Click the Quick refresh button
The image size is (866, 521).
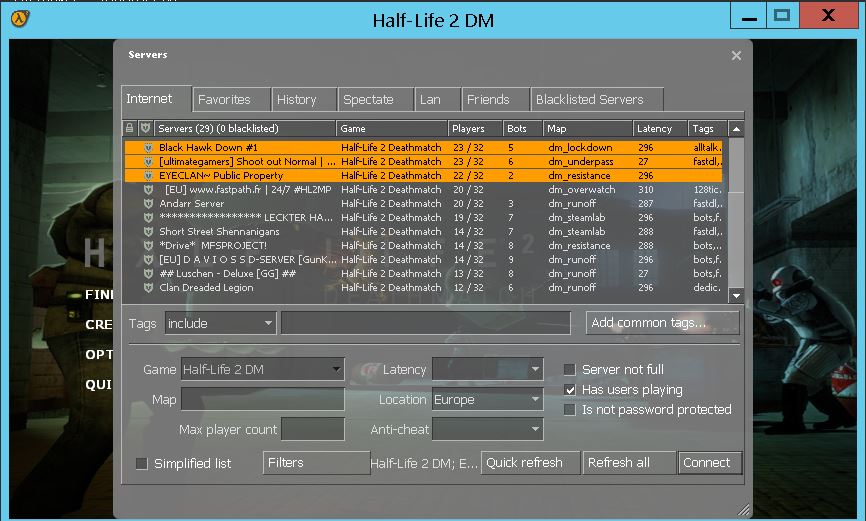click(x=531, y=463)
